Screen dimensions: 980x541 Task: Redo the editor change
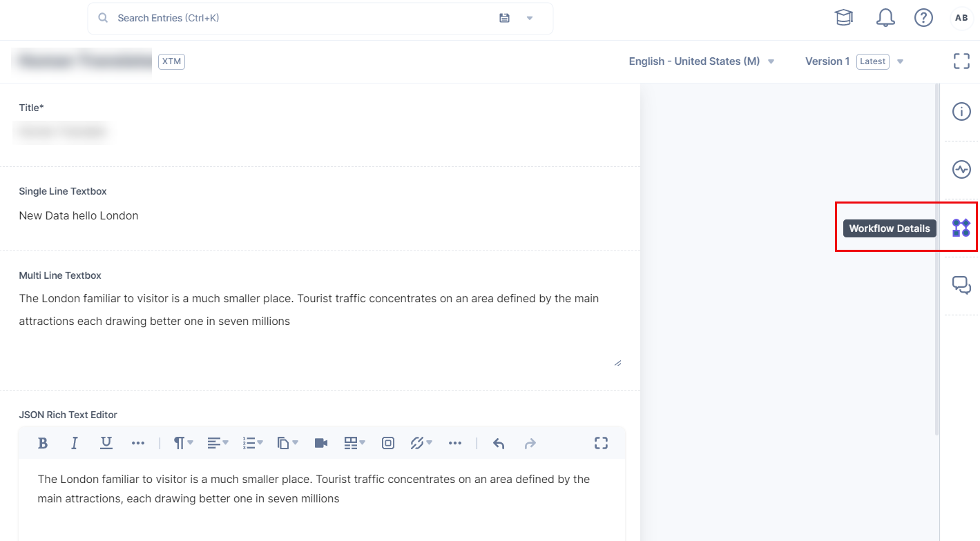[x=530, y=443]
